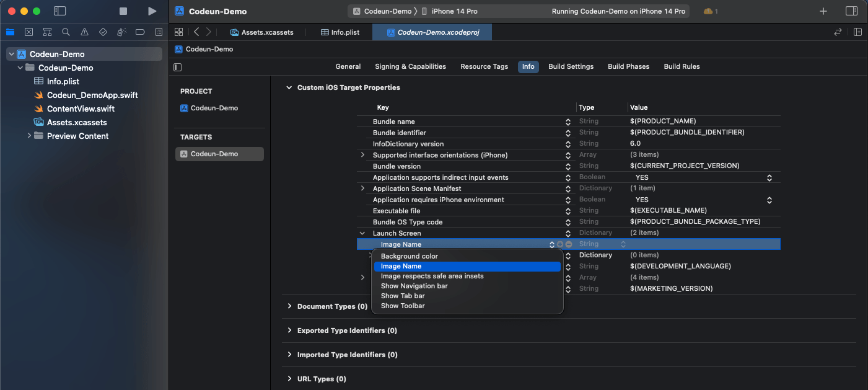Run the Codeun-Demo scheme
The height and width of the screenshot is (390, 868).
click(x=152, y=11)
